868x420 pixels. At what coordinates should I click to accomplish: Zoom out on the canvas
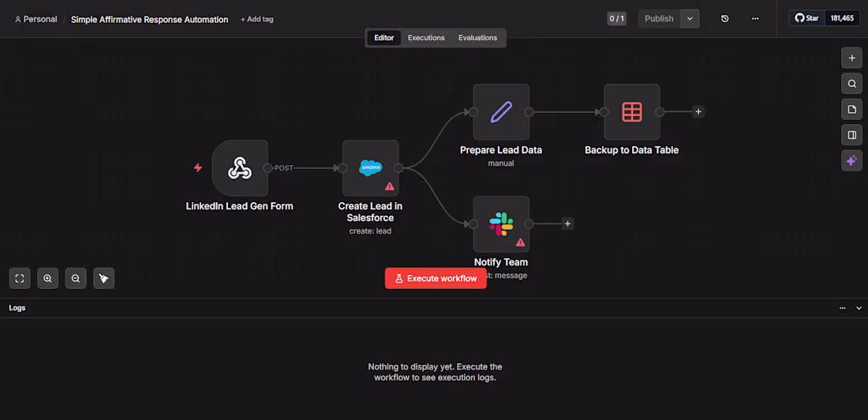[x=76, y=278]
